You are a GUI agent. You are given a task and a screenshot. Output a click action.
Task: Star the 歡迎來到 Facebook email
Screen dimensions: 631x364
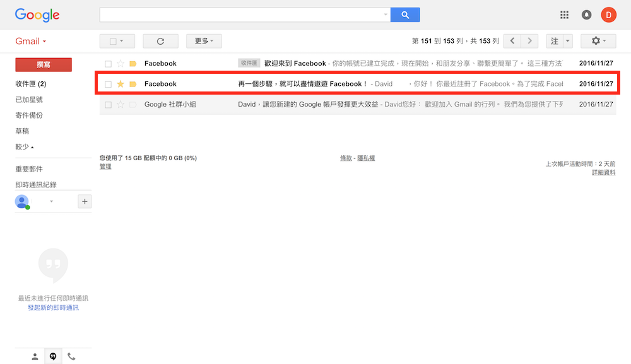121,64
